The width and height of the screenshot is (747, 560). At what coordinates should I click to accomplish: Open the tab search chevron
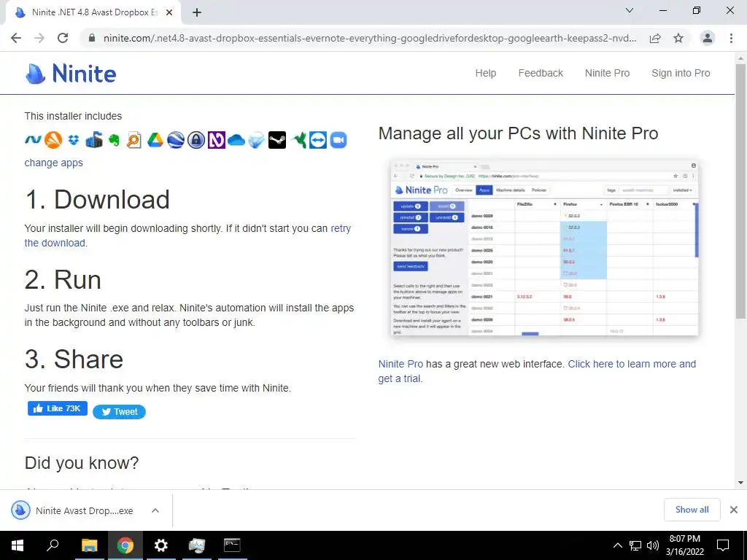pos(630,10)
